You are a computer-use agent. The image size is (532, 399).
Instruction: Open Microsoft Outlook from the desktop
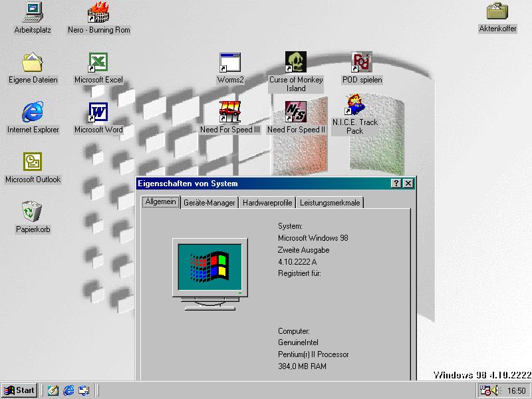point(33,162)
